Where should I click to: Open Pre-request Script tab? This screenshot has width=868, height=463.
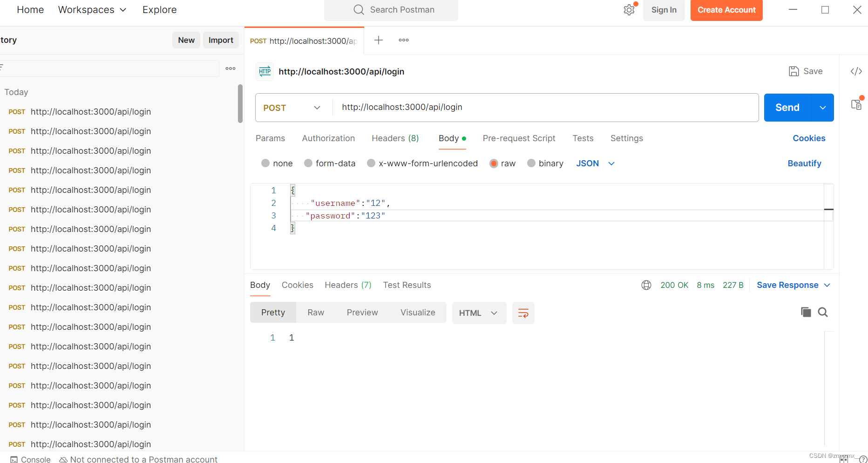(519, 138)
